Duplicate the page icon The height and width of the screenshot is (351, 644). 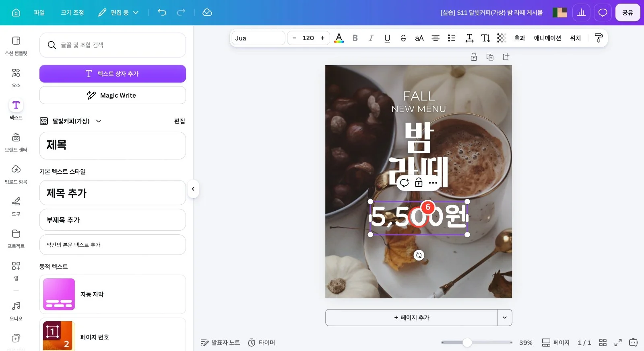click(490, 57)
